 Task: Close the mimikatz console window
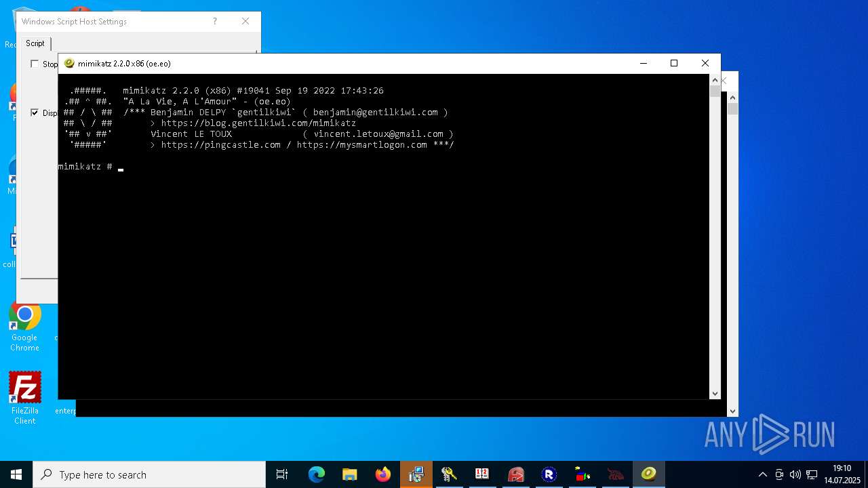click(705, 63)
